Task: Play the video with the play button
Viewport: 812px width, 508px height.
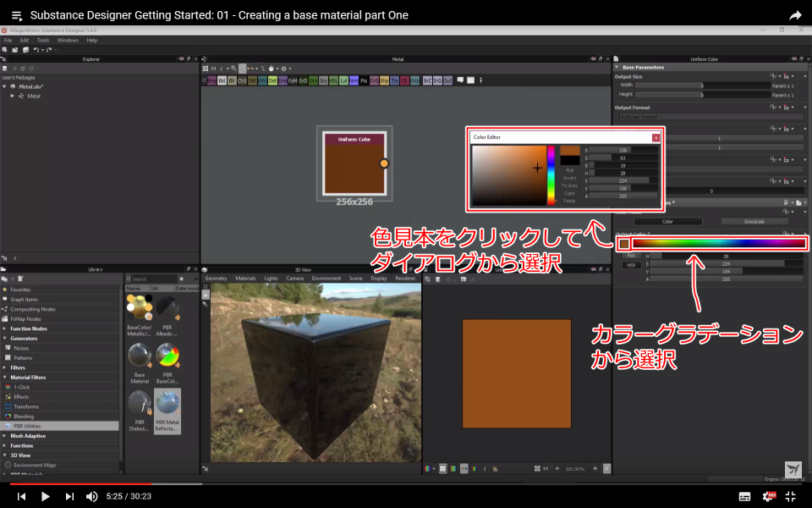Action: [x=45, y=497]
